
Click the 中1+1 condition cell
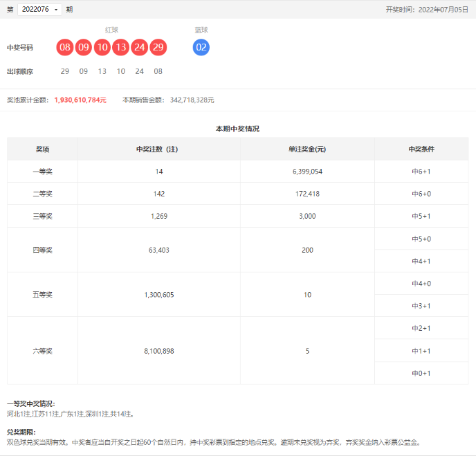click(x=421, y=351)
